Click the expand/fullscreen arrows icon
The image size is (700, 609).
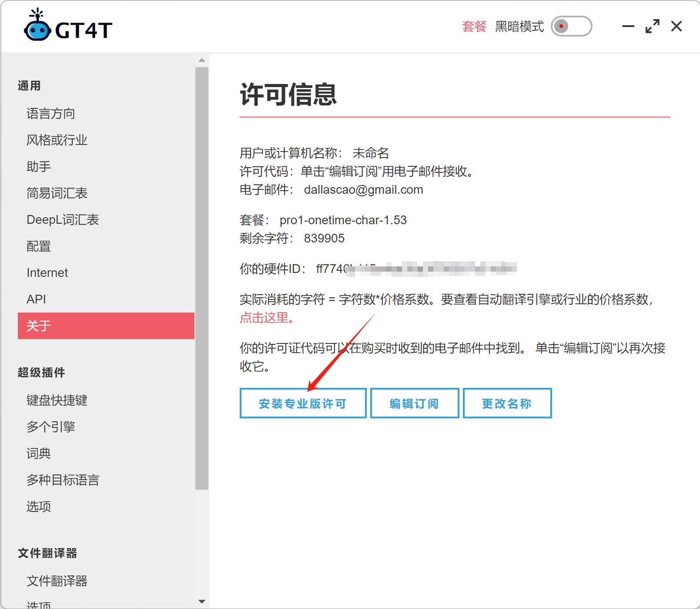tap(652, 26)
